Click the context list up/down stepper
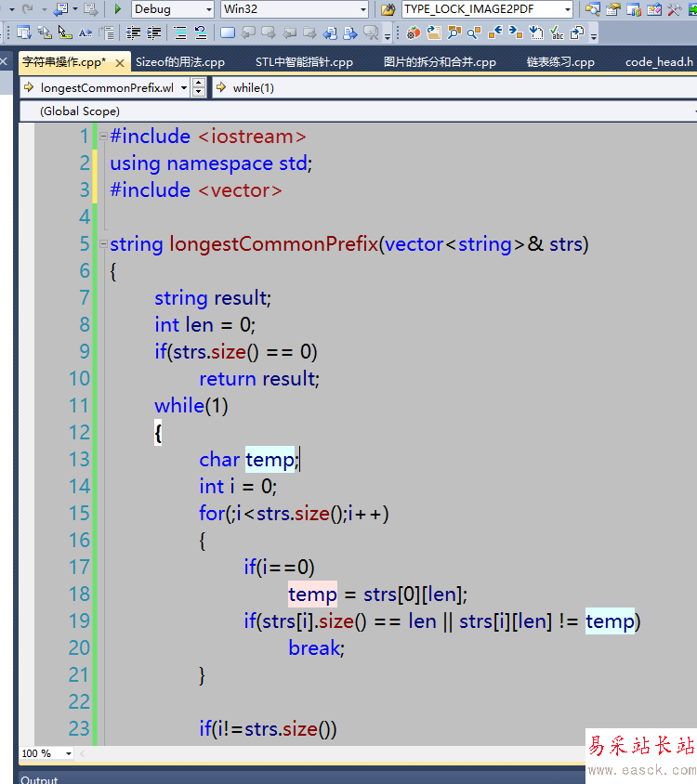 click(x=199, y=88)
